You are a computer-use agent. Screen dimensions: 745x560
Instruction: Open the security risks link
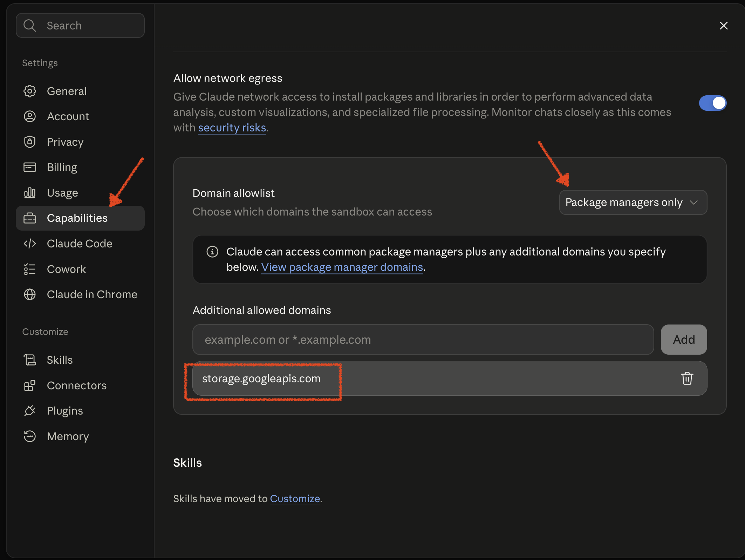pos(232,128)
